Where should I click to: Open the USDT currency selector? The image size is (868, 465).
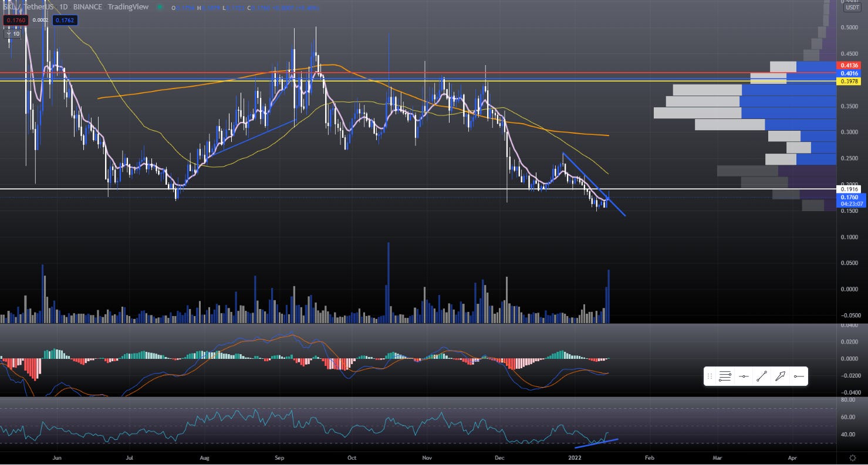[x=852, y=8]
